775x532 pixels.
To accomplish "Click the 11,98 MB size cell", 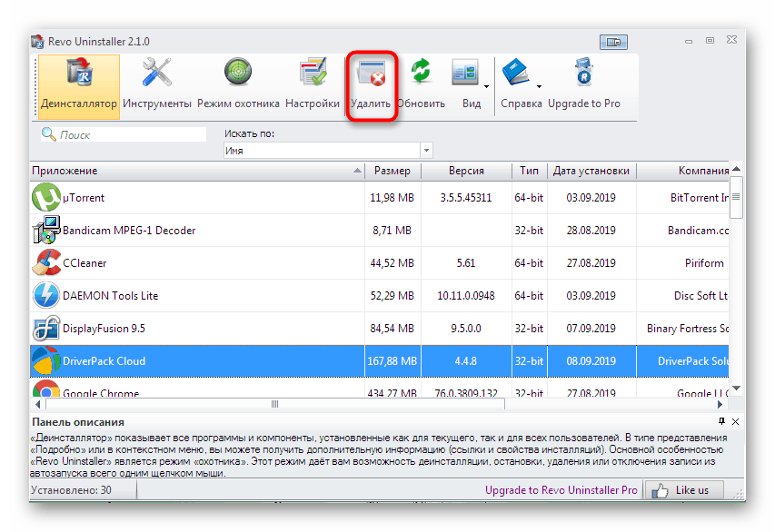I will point(392,198).
